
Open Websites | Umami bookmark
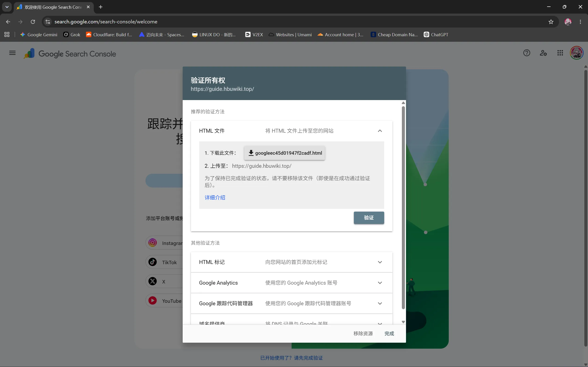pos(290,34)
